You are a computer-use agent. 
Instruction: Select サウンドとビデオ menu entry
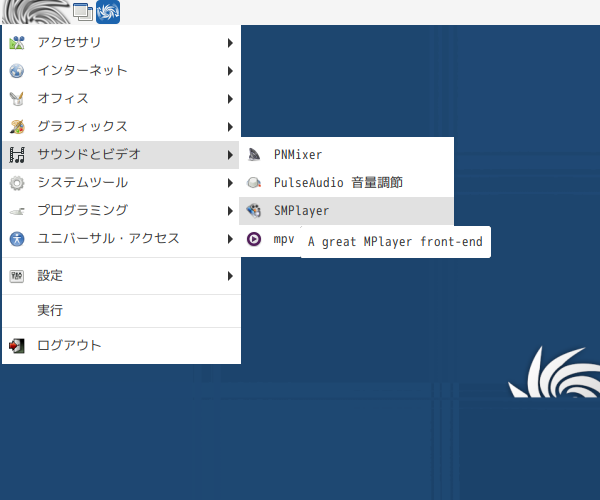tap(121, 155)
